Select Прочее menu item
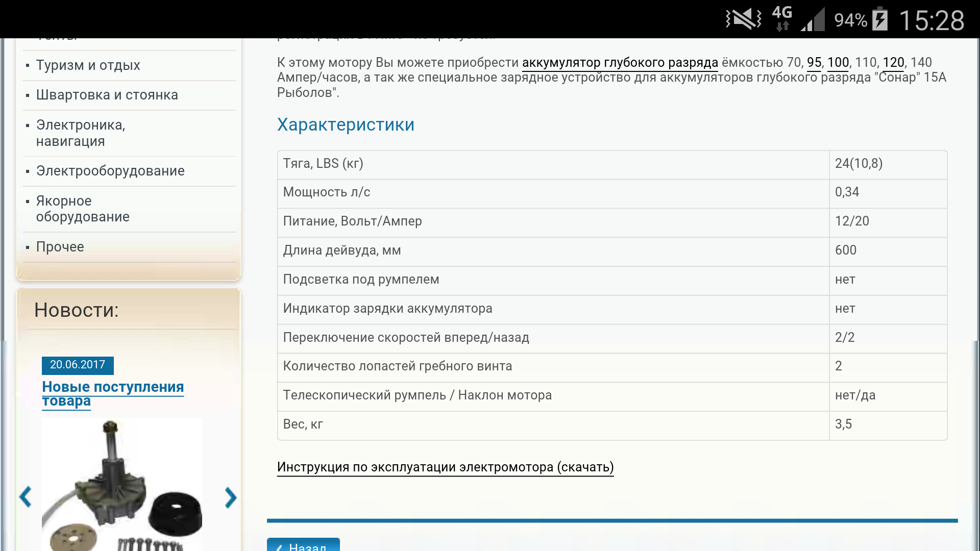The width and height of the screenshot is (980, 551). pyautogui.click(x=60, y=247)
